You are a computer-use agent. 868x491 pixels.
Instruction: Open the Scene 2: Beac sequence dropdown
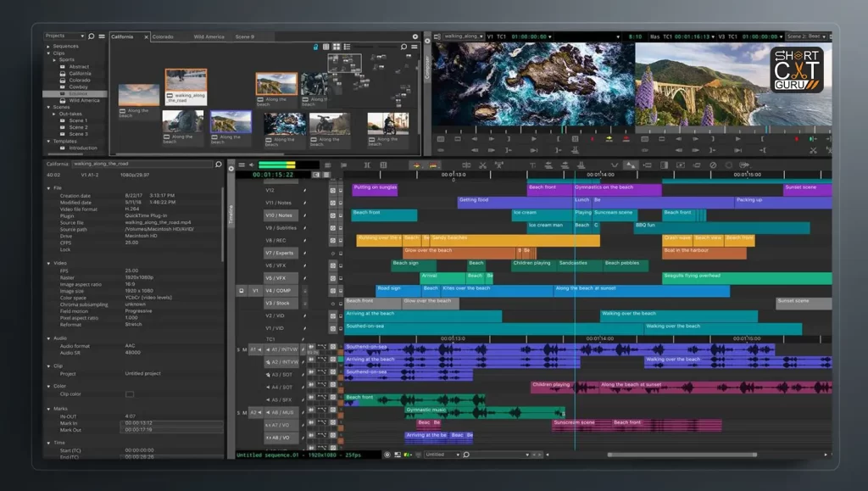point(807,36)
